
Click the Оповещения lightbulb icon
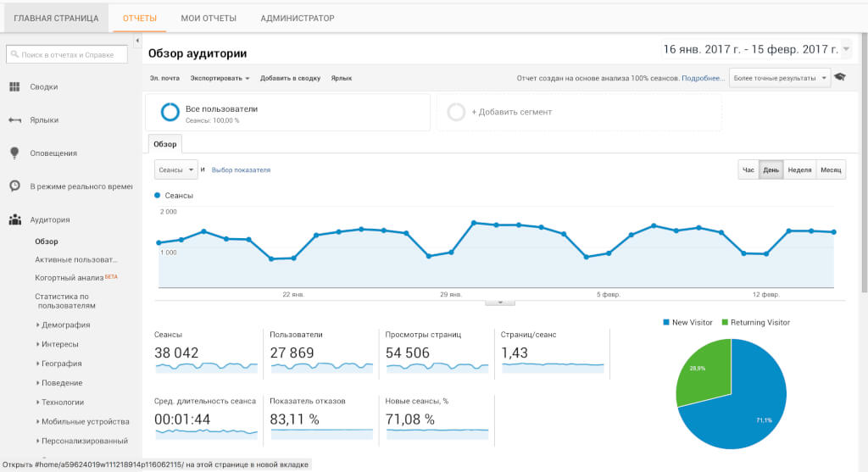point(14,153)
